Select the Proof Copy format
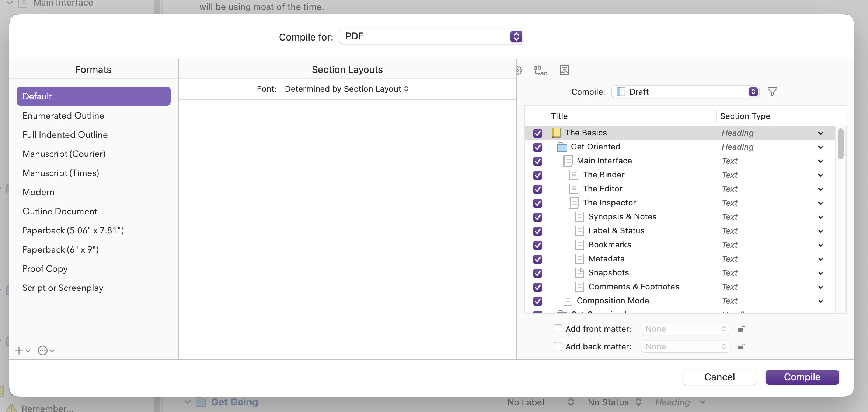The image size is (868, 412). [45, 269]
